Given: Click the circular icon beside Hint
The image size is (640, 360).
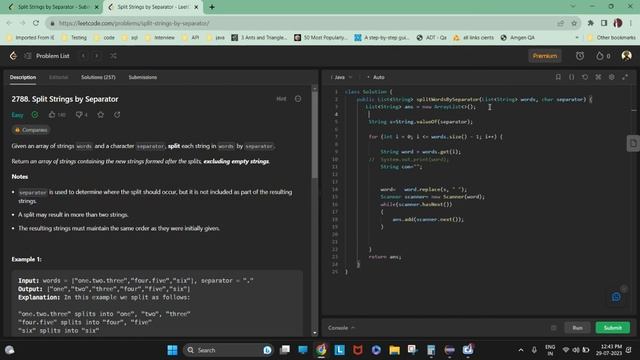Looking at the screenshot, I should pyautogui.click(x=298, y=99).
